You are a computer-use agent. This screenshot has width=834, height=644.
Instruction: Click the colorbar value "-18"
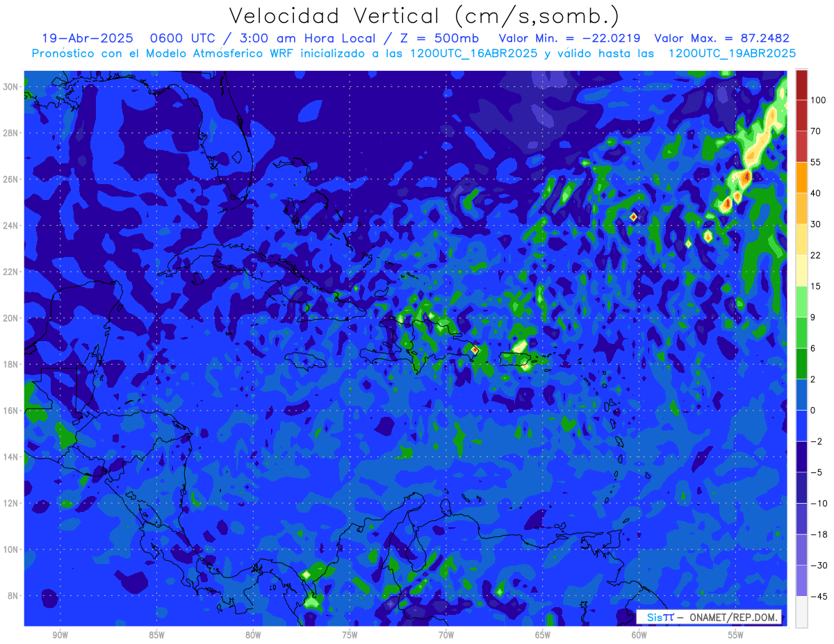coord(818,534)
